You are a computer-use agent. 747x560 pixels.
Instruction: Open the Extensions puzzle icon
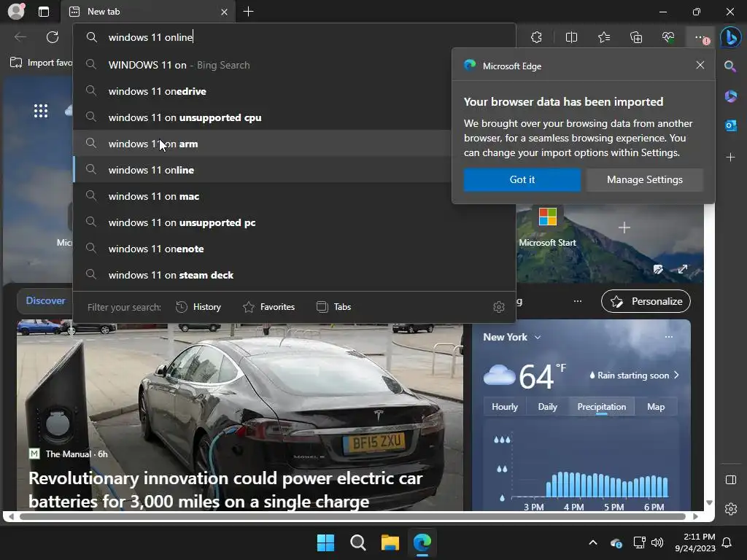click(x=536, y=37)
